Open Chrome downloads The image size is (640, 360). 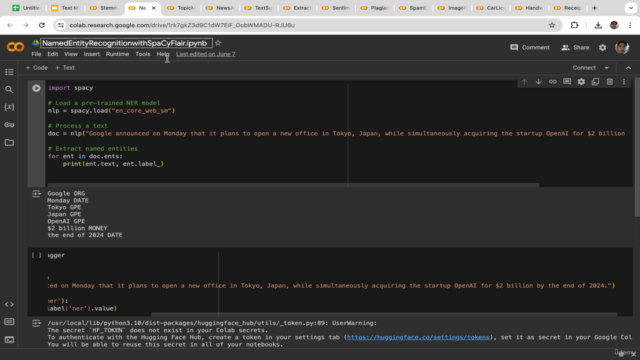click(x=598, y=25)
